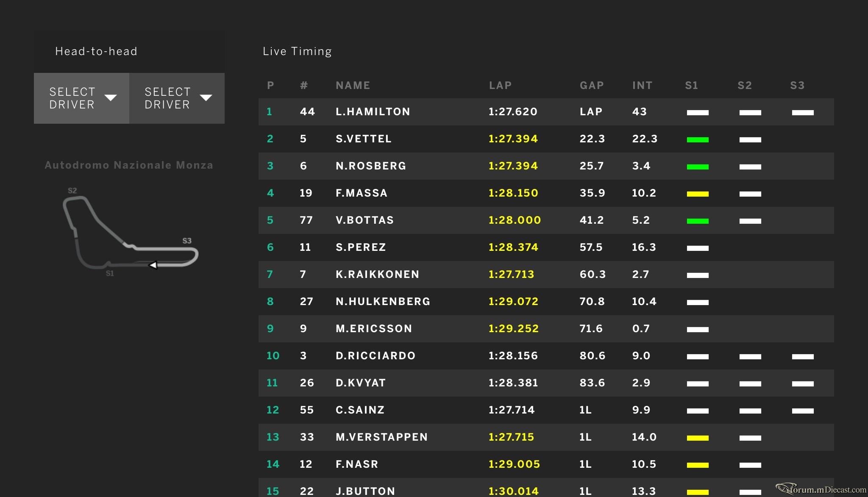
Task: Open the first Select Driver dropdown
Action: click(x=81, y=98)
